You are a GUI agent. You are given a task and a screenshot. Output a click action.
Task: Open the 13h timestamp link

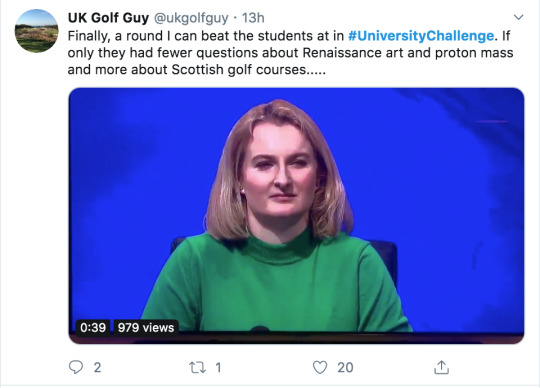pos(253,18)
